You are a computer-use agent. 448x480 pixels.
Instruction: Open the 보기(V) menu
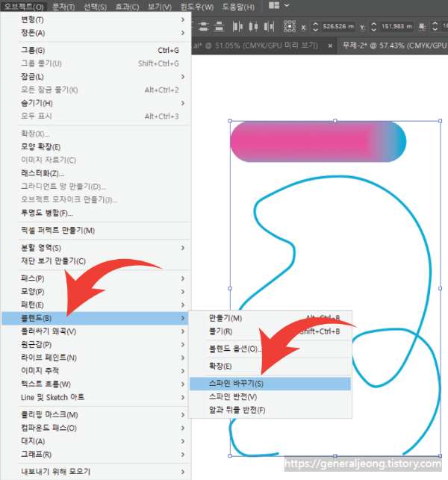pos(160,7)
